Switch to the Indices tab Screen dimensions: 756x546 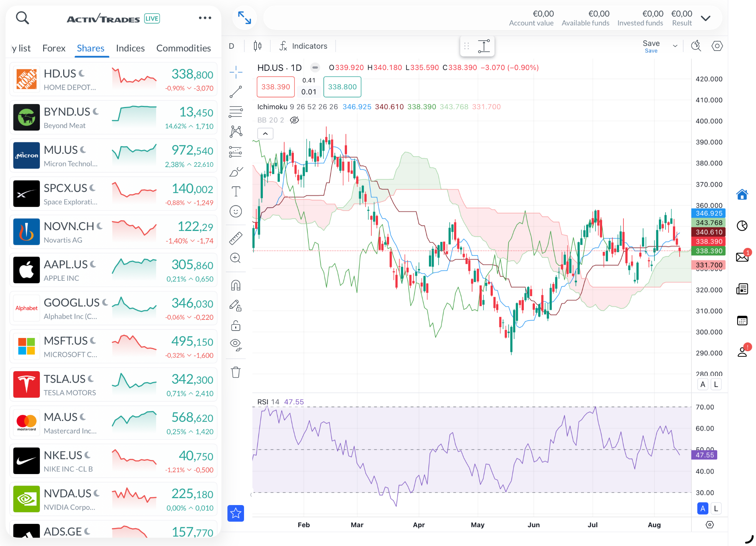tap(130, 48)
